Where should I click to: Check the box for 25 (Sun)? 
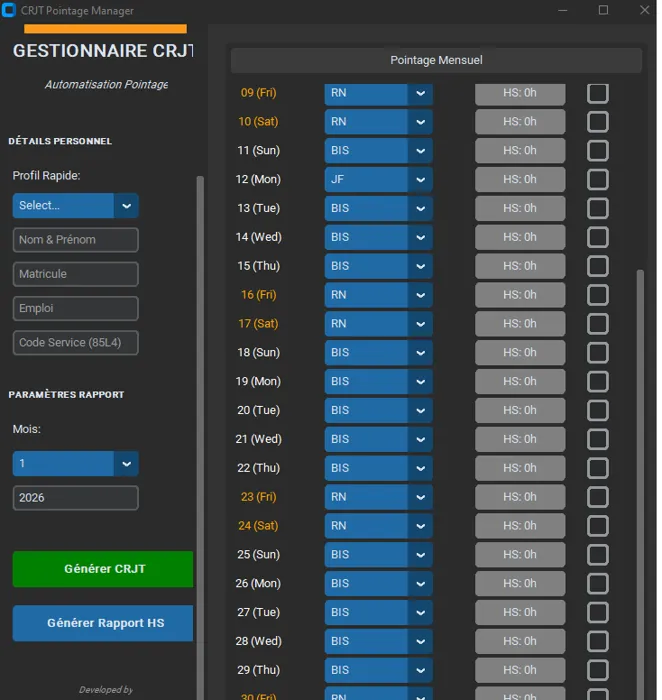point(597,555)
